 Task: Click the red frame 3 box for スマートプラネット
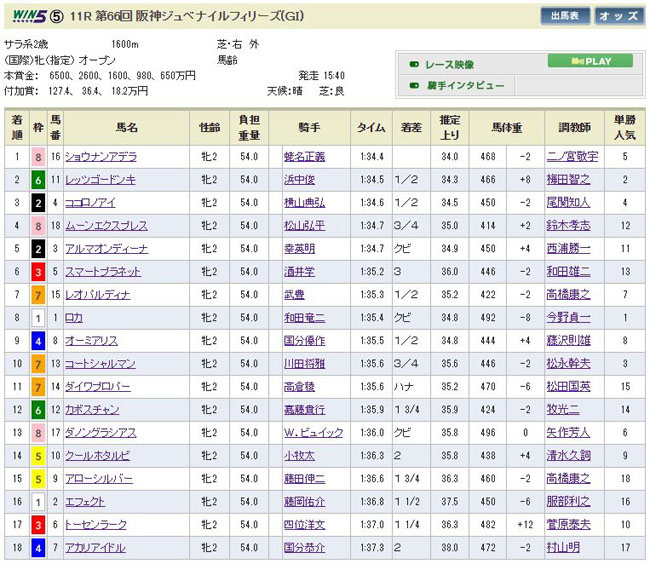(x=38, y=271)
